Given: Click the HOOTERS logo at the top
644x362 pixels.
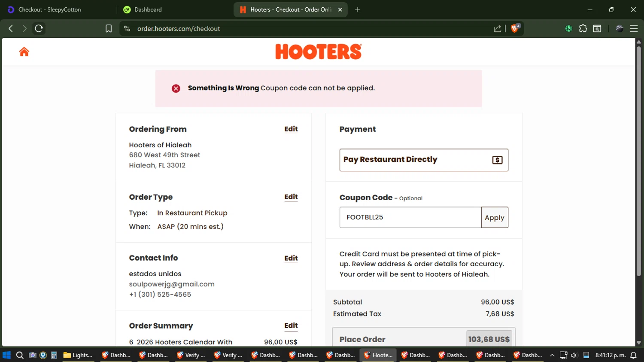Looking at the screenshot, I should [x=319, y=52].
